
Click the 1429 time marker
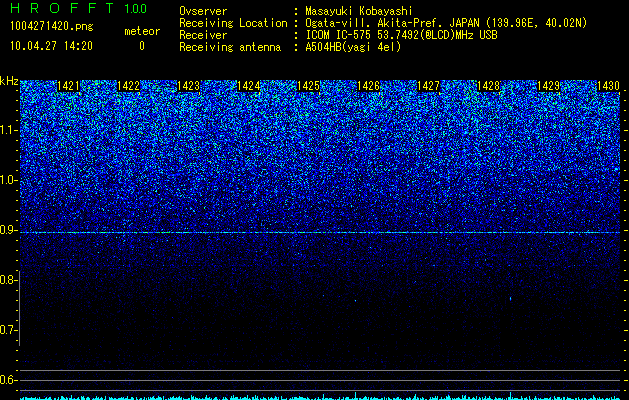[548, 86]
